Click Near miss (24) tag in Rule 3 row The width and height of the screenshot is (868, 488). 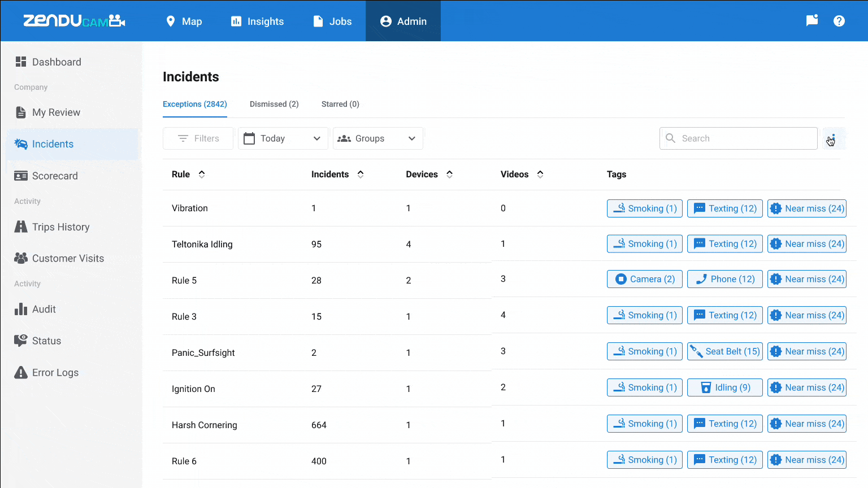click(x=807, y=315)
